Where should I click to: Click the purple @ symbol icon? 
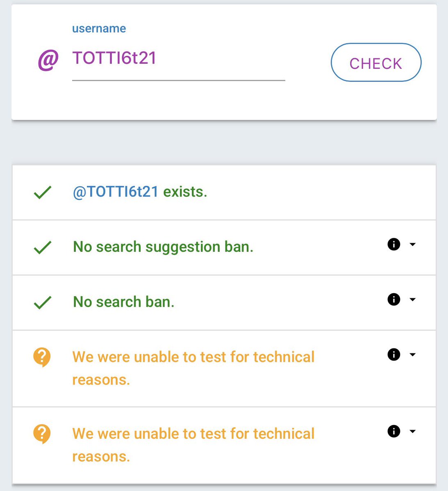[x=48, y=60]
